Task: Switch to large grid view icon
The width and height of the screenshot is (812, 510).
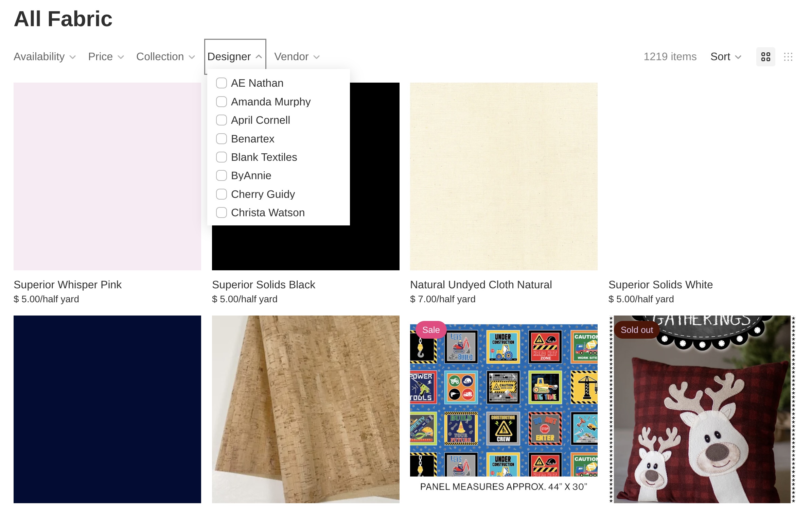Action: [765, 57]
